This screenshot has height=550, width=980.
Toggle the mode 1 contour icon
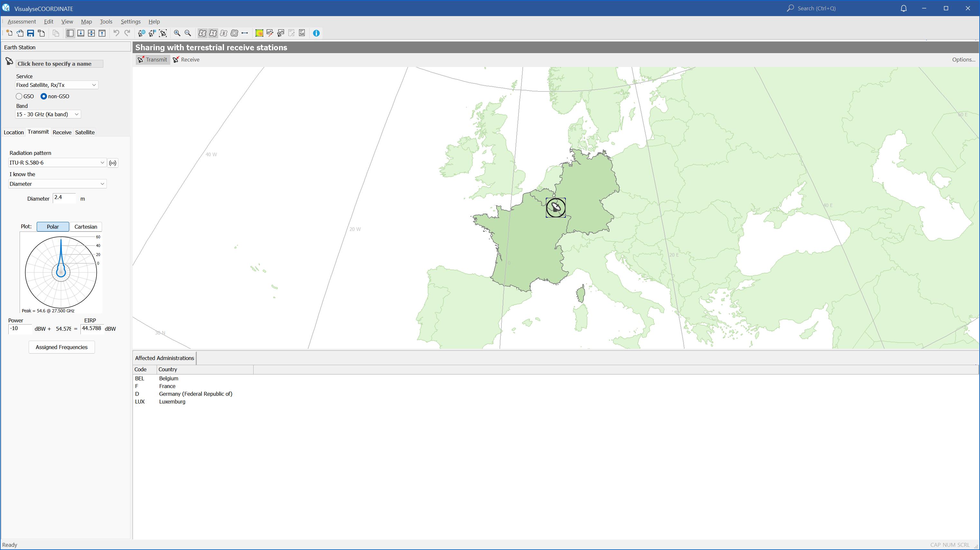point(213,33)
